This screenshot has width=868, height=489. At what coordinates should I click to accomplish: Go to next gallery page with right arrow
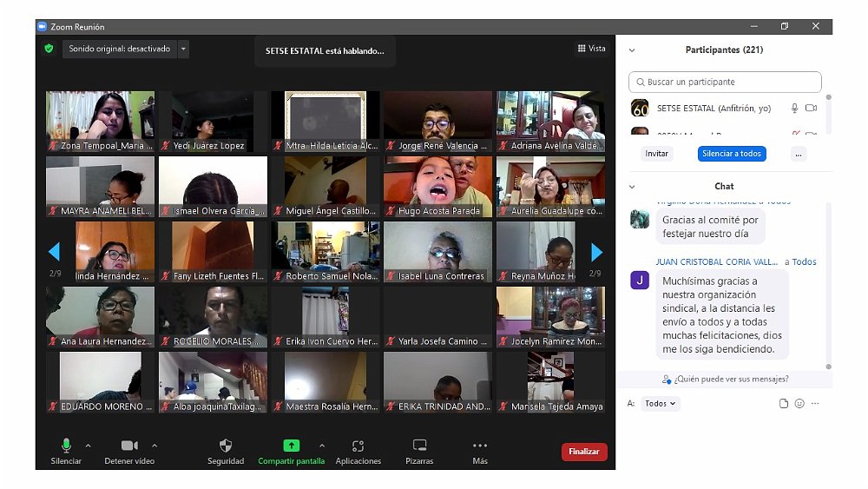coord(596,252)
